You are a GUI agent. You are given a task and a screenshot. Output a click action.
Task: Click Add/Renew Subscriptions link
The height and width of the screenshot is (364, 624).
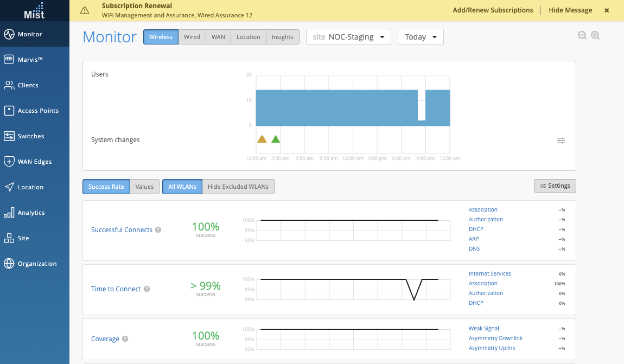click(493, 10)
